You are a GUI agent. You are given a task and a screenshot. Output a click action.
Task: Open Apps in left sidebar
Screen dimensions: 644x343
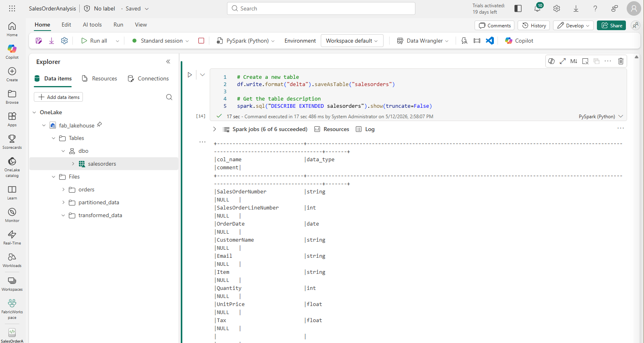[x=12, y=119]
